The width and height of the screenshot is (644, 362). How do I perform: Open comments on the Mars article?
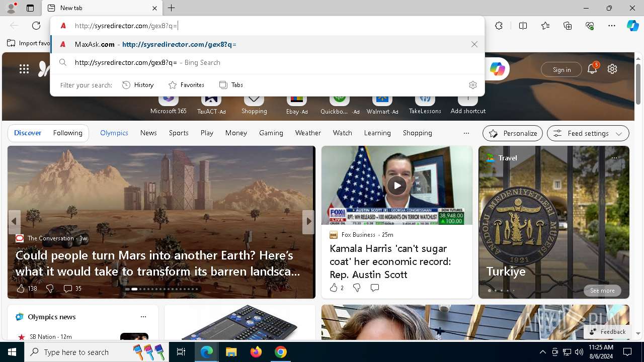72,289
